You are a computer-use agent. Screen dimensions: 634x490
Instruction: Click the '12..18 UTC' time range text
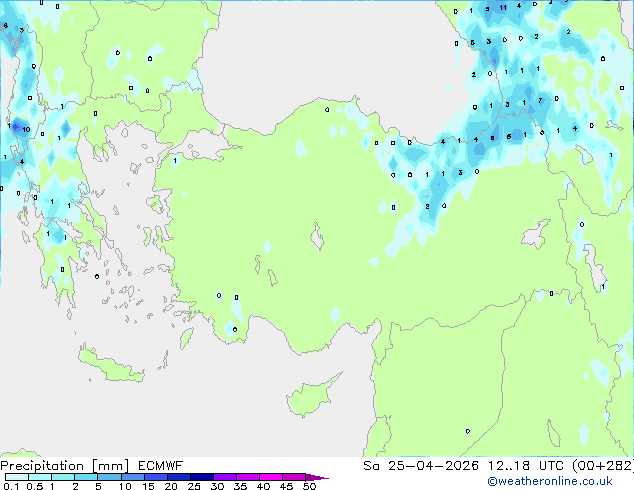pos(526,466)
